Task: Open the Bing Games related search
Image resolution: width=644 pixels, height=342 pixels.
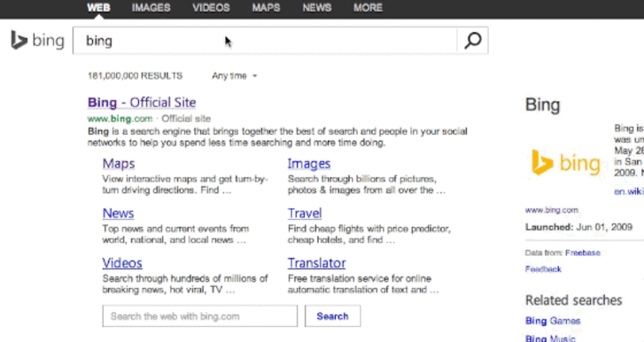Action: click(x=553, y=321)
